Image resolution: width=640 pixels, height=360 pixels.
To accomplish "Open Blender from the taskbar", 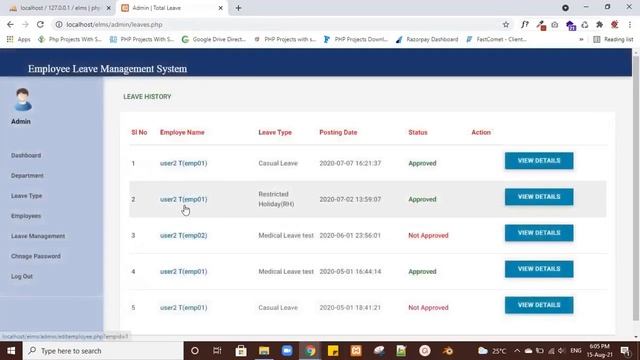I will (448, 351).
